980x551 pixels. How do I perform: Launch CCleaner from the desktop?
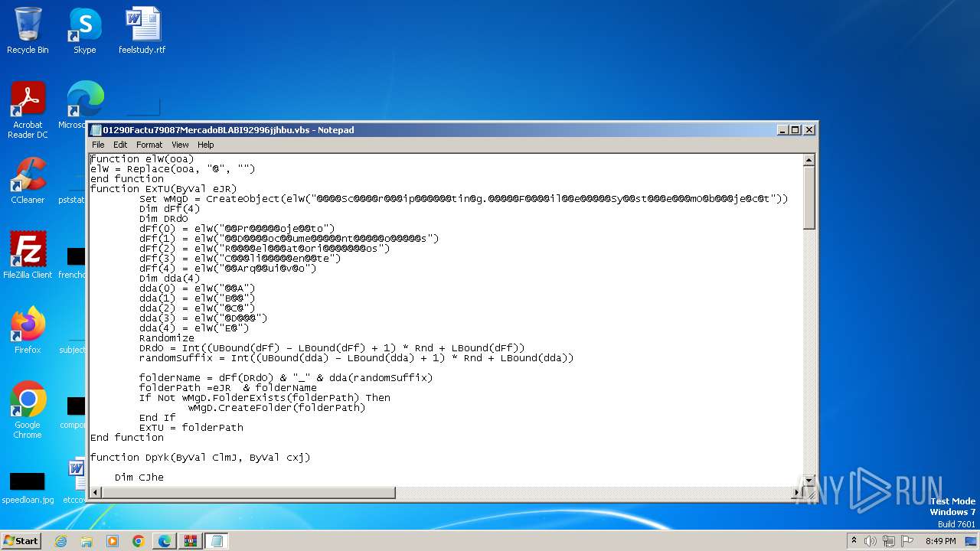(x=28, y=181)
